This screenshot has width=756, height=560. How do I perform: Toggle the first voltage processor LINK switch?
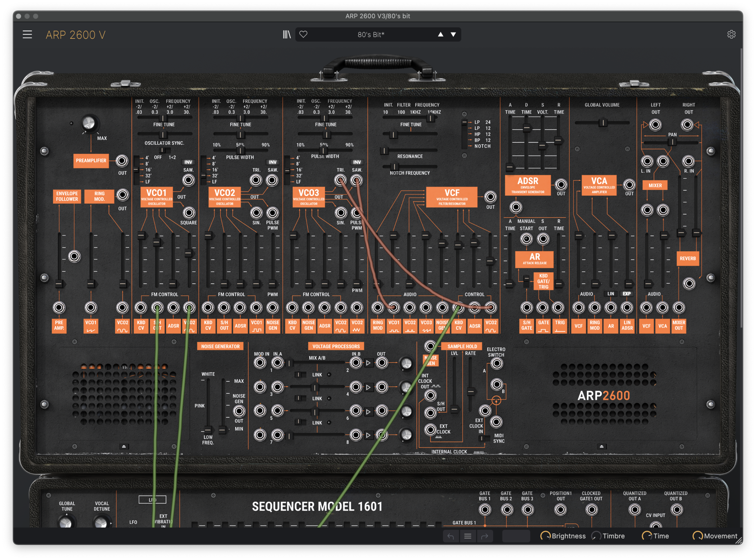click(300, 375)
